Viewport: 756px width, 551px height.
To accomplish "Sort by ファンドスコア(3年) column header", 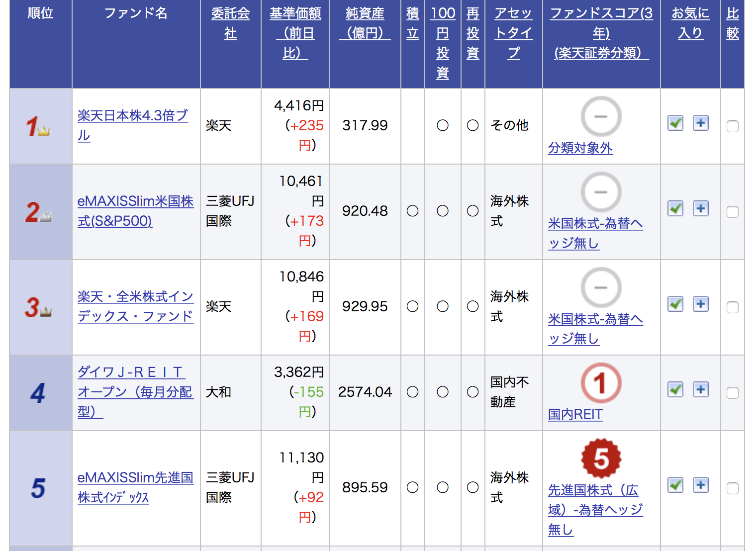I will (x=601, y=33).
